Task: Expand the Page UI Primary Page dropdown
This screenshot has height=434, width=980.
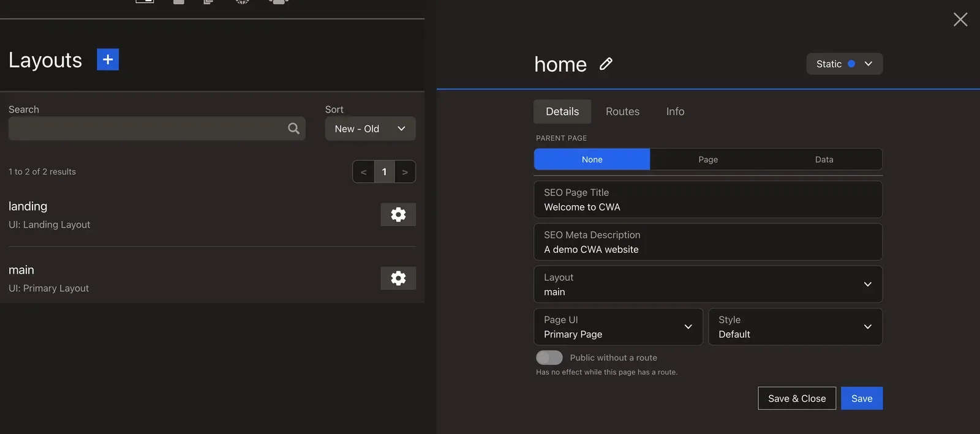Action: [x=618, y=327]
